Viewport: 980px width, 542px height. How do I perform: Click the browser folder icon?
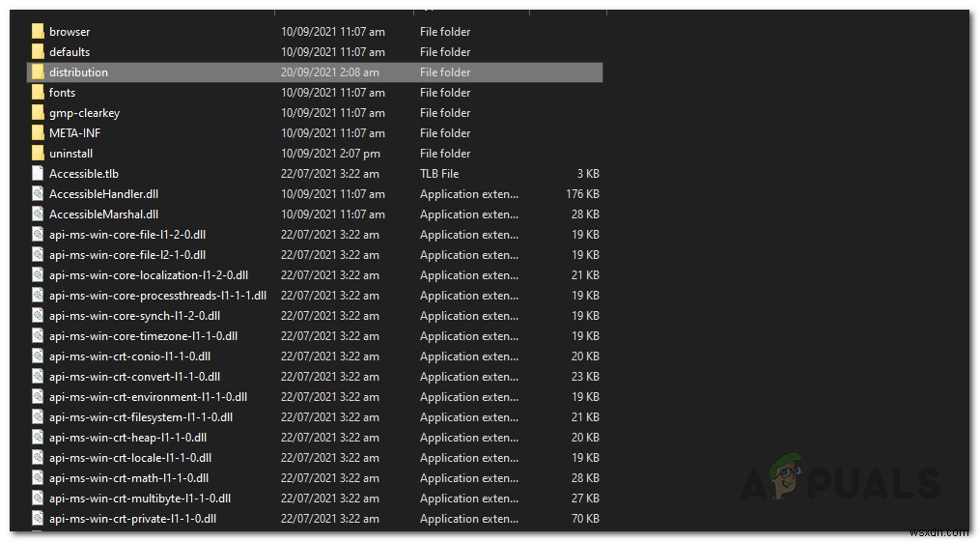38,31
